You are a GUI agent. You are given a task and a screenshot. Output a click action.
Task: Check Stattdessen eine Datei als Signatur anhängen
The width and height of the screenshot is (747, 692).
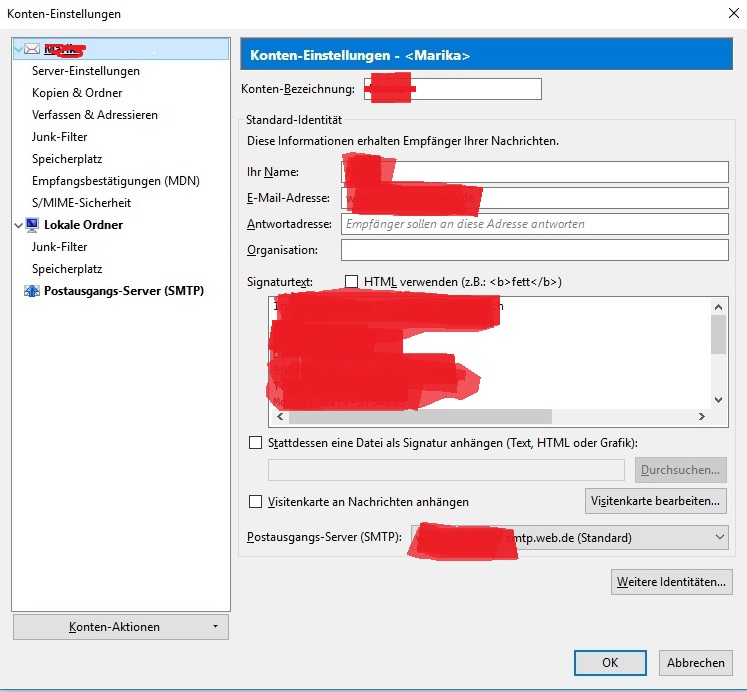(x=255, y=442)
